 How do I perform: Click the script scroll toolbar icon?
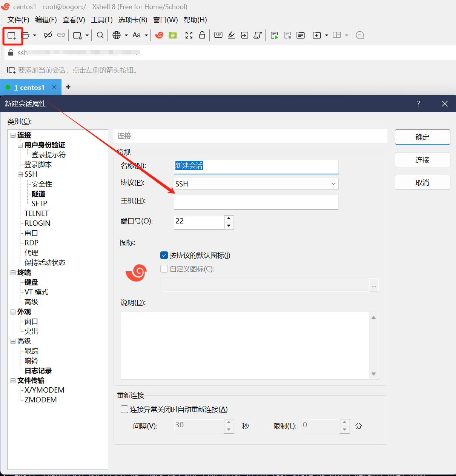pyautogui.click(x=258, y=35)
